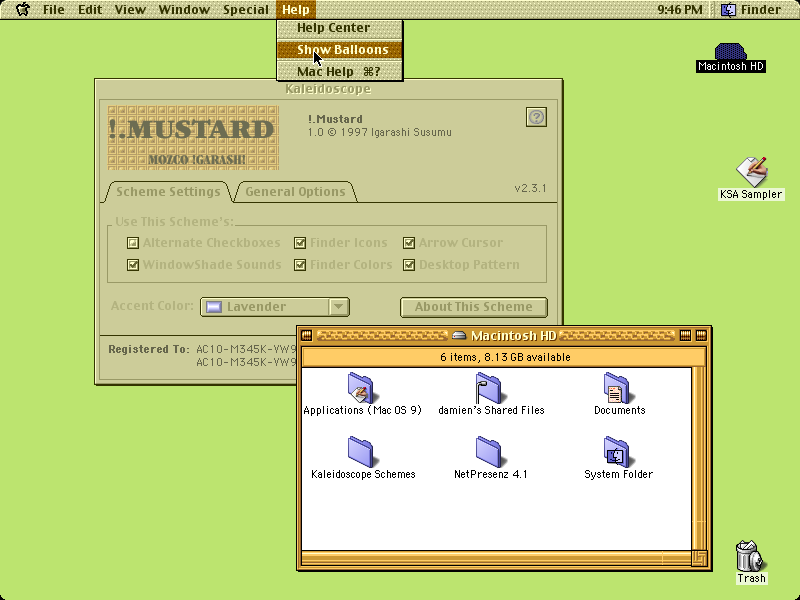Select the Kaleidoscope Schemes folder icon
The height and width of the screenshot is (600, 800).
click(x=361, y=452)
